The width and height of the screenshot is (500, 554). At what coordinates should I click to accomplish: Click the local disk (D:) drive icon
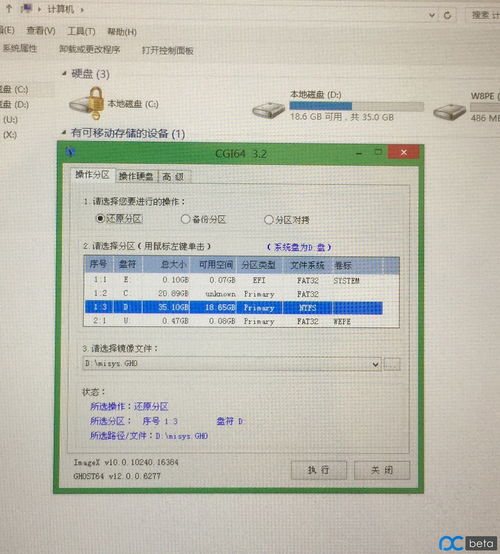(x=269, y=110)
